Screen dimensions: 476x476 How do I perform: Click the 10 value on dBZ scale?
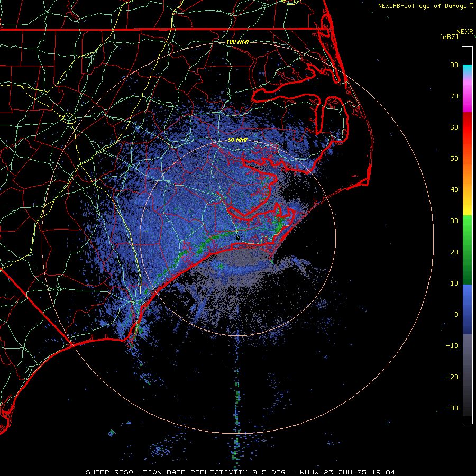[x=454, y=283]
